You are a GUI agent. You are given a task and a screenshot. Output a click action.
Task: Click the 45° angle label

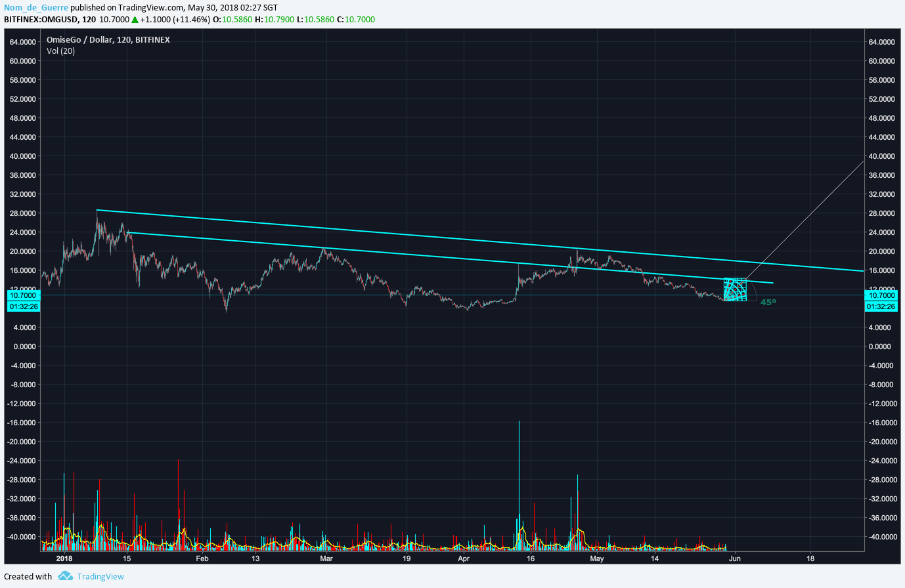[768, 302]
